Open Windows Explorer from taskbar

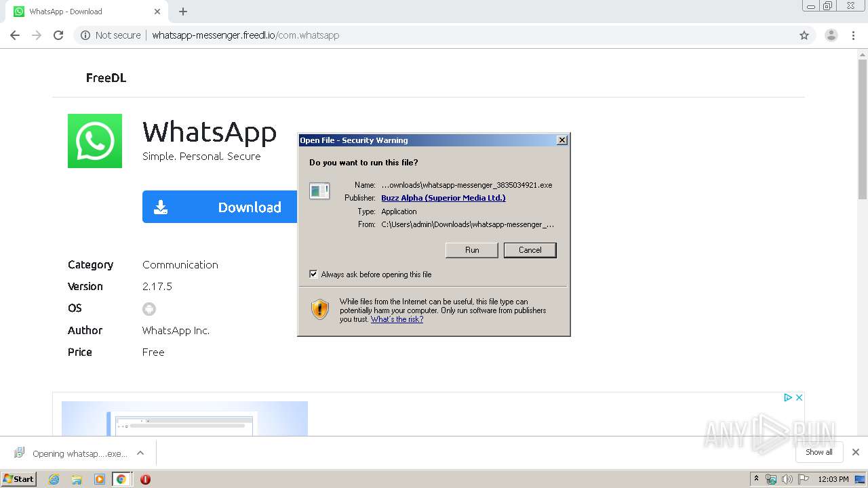tap(77, 479)
